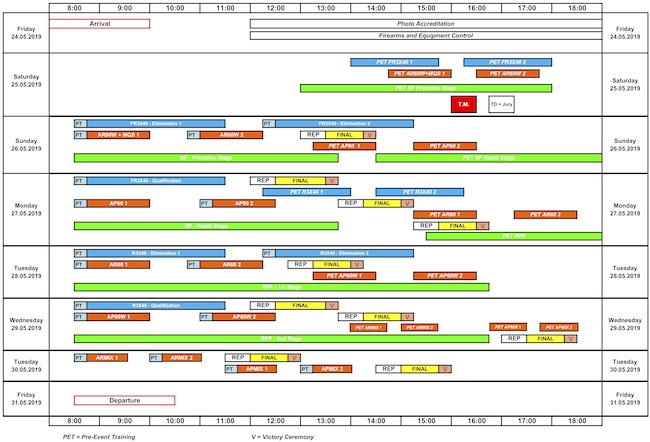Select the red T.M. block on Saturday
This screenshot has width=650, height=442.
[x=464, y=104]
